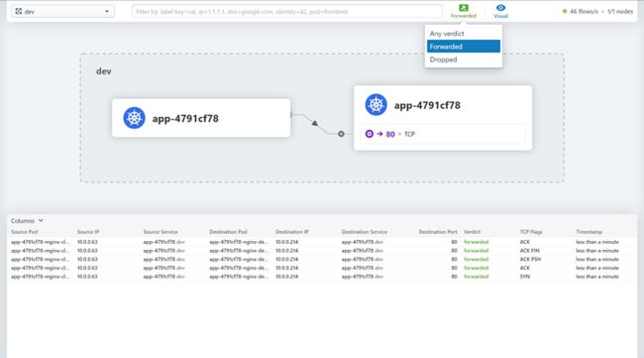This screenshot has height=358, width=644.
Task: Click the Destination Pod column header
Action: [228, 232]
